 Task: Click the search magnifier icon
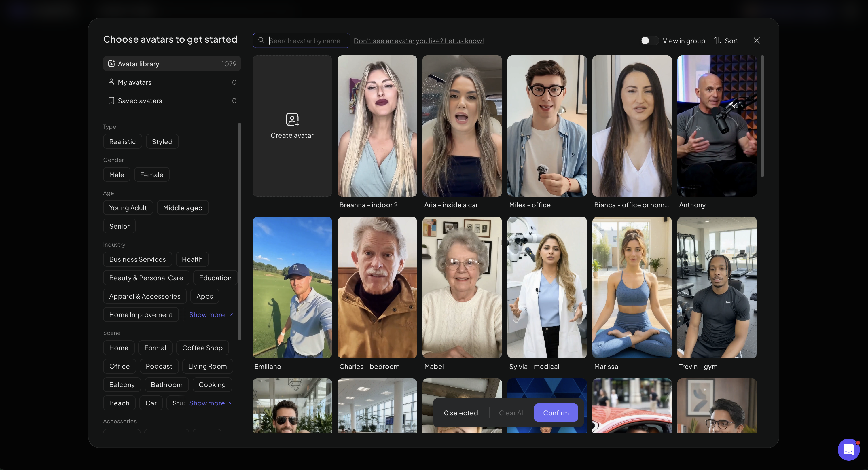click(261, 40)
